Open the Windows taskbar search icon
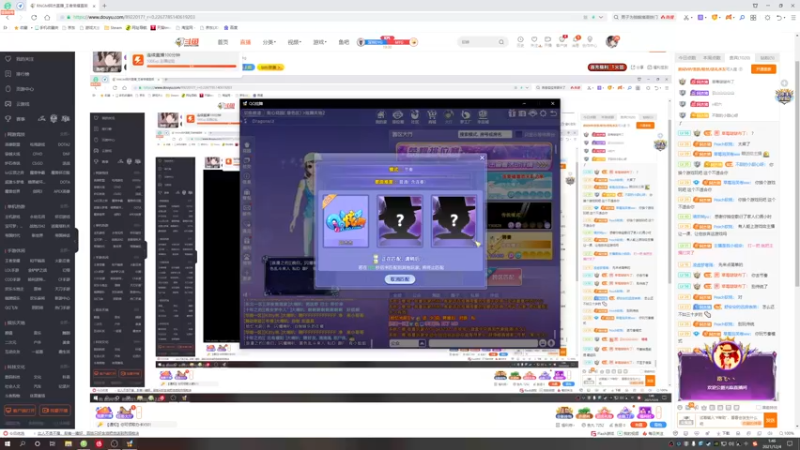Viewport: 800px width, 450px height. coord(22,444)
